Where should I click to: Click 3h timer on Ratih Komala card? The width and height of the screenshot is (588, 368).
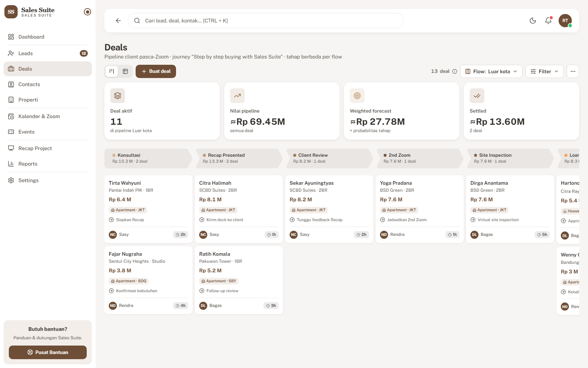click(x=271, y=305)
